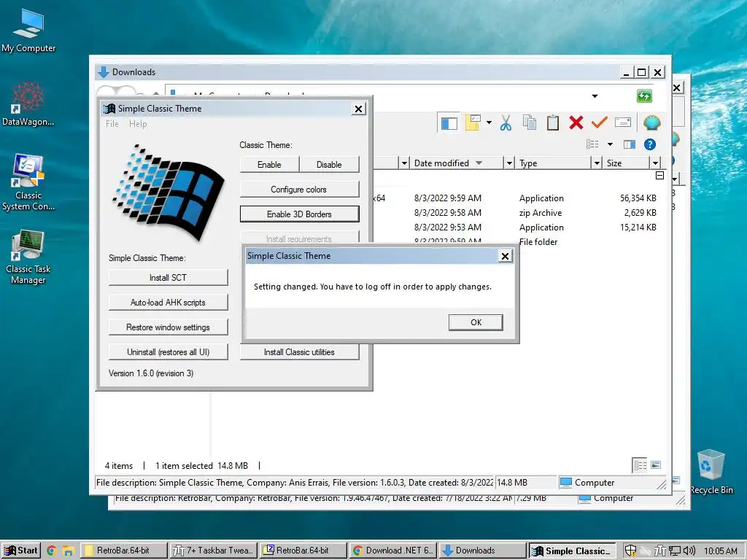Open File Explorer from quick launch bar
Viewport: 747px width, 560px height.
point(68,551)
